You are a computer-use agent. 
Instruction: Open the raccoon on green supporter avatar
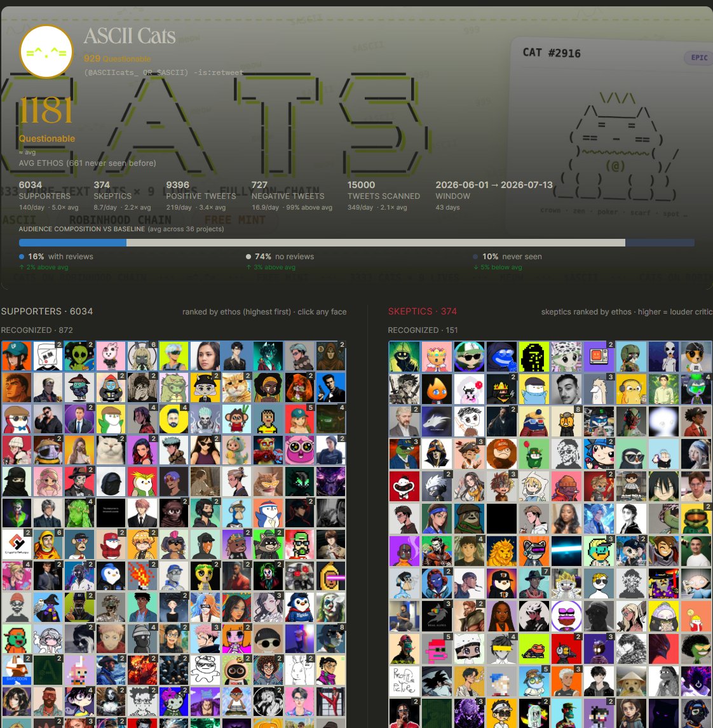(268, 544)
